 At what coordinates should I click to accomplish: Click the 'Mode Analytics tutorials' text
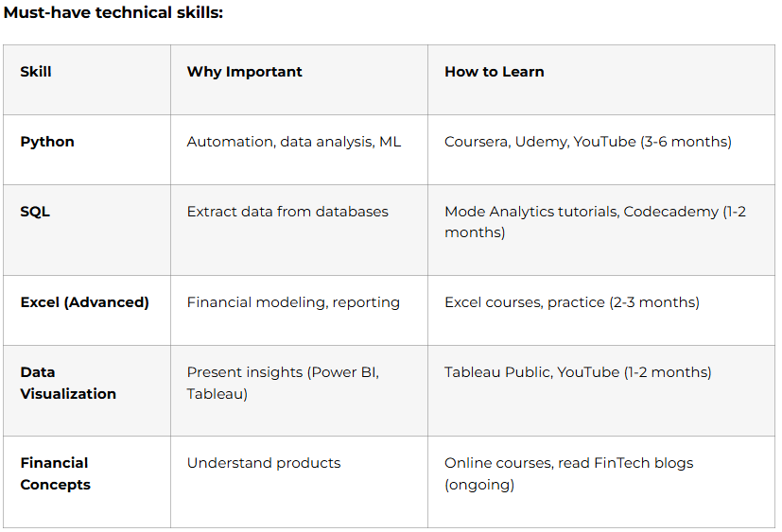(531, 212)
